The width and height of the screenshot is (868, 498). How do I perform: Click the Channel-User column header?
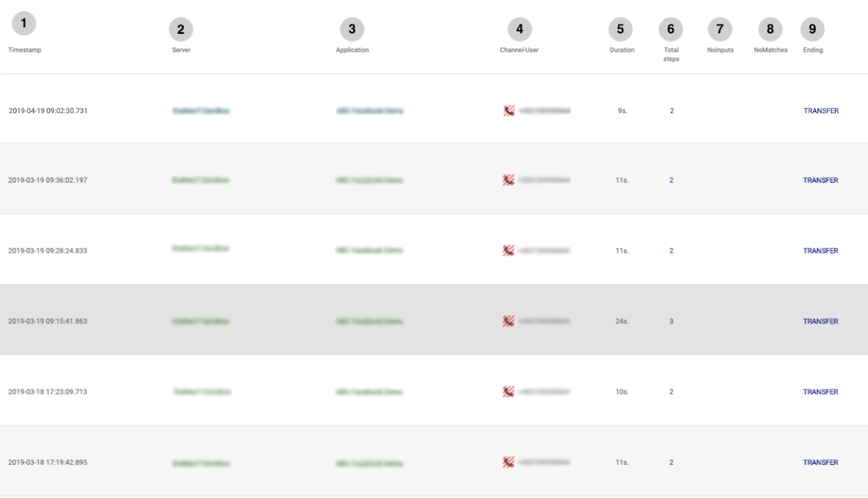519,50
